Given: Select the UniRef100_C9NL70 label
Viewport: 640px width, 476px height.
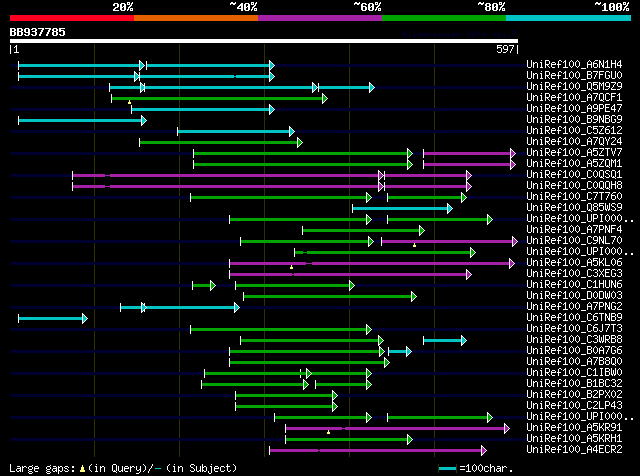Looking at the screenshot, I should coord(574,241).
